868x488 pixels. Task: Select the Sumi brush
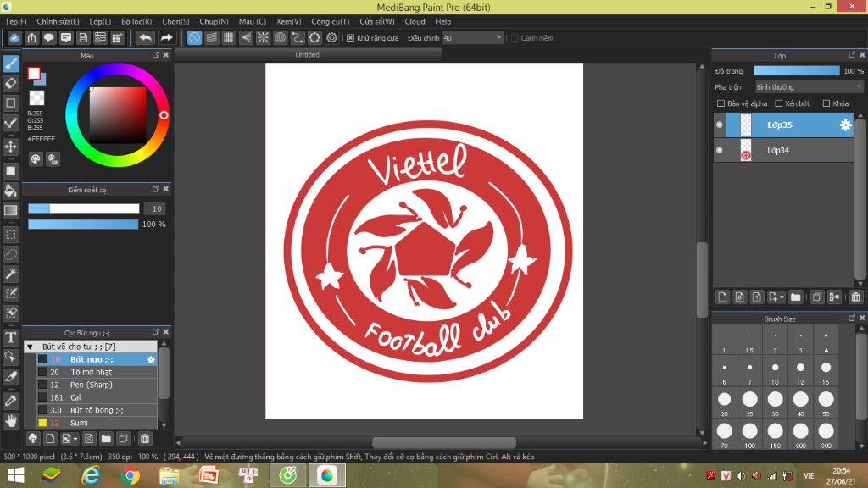(97, 424)
